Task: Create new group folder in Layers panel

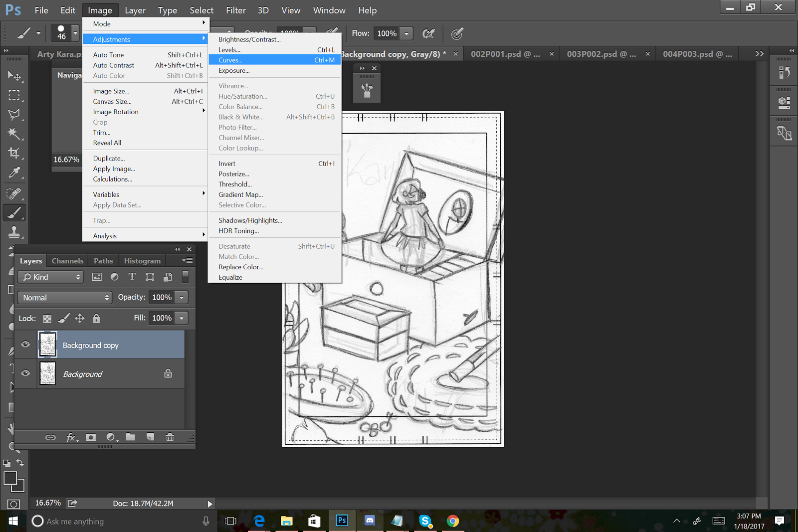Action: [131, 437]
